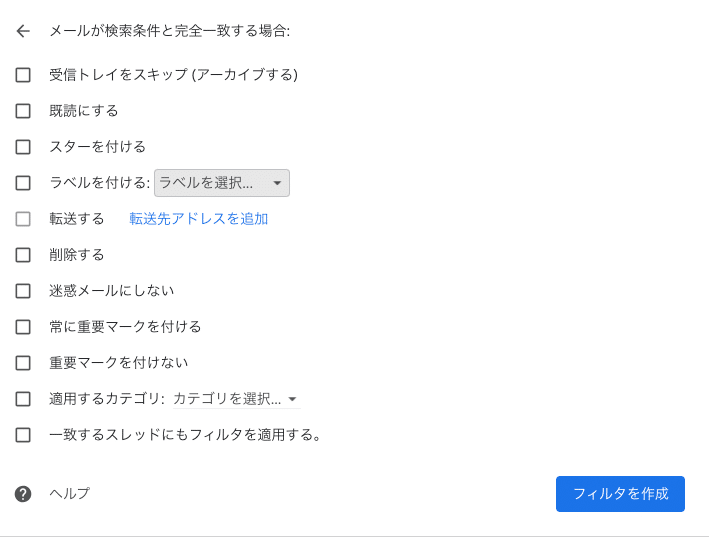Viewport: 709px width, 537px height.
Task: Check 受信トレイをスキップ (アーカイブする)
Action: 23,75
